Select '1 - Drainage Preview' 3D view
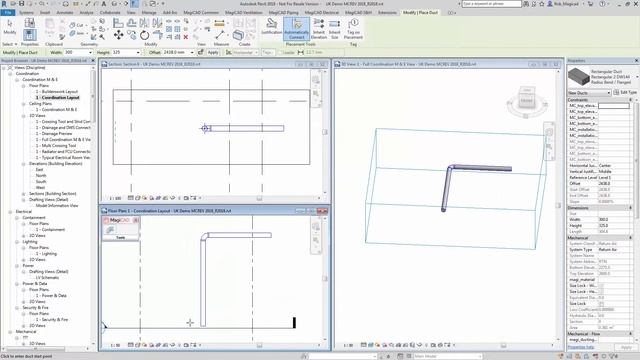This screenshot has height=360, width=640. [54, 133]
